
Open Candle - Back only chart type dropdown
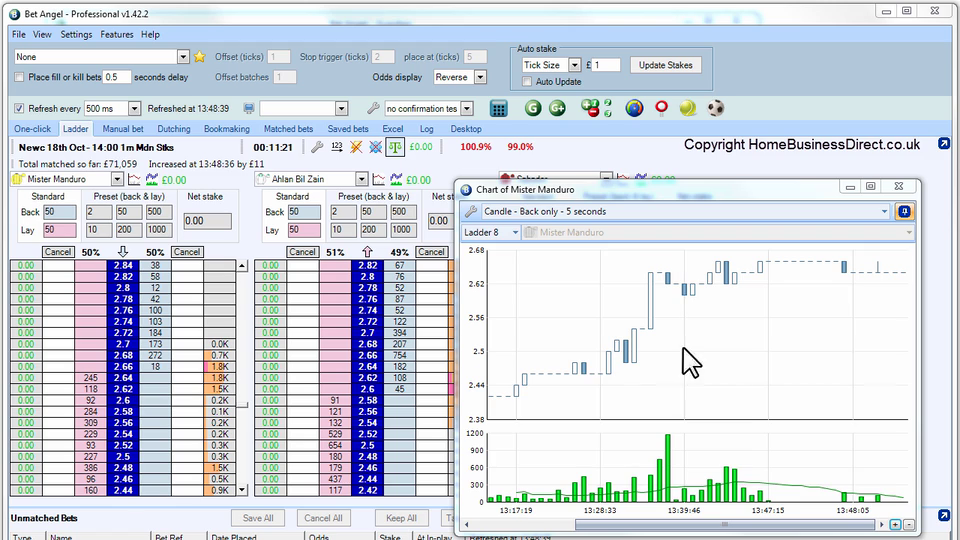click(x=884, y=211)
